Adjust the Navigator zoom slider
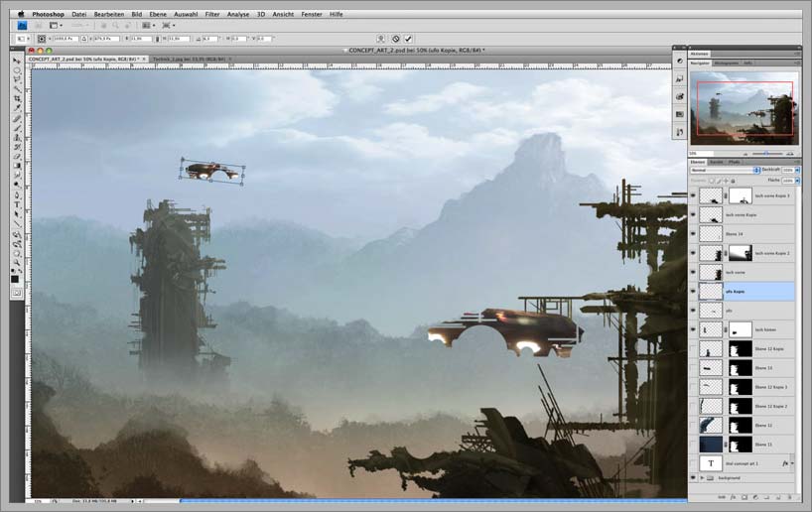This screenshot has width=812, height=512. click(766, 153)
